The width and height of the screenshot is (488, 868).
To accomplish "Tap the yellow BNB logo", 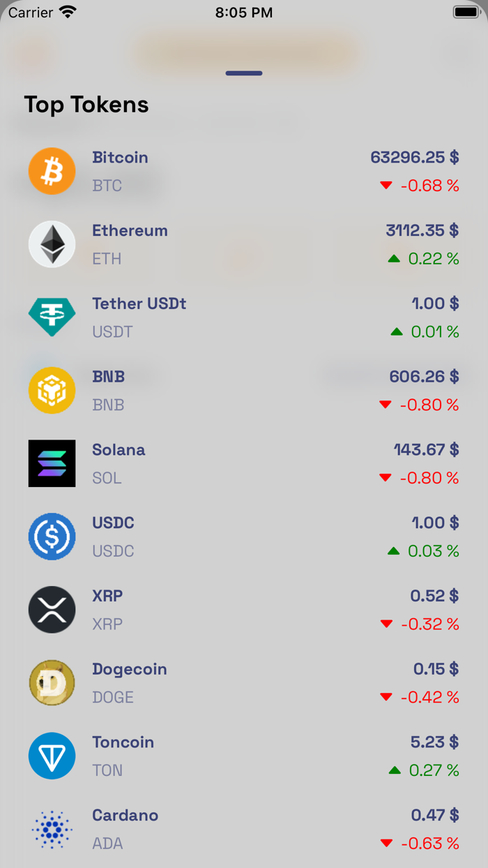I will [52, 390].
